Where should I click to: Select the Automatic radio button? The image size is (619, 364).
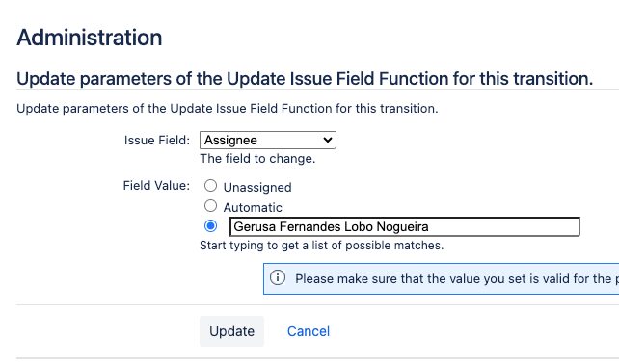pos(210,205)
